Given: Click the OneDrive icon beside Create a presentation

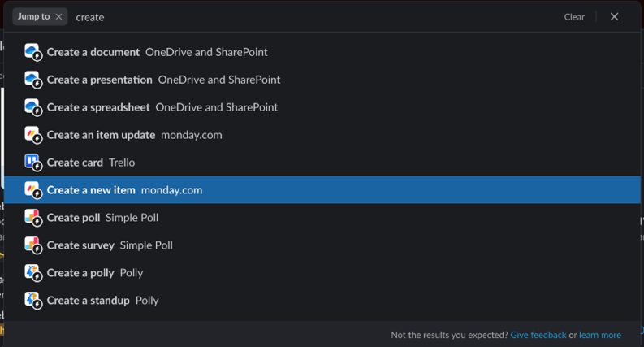Looking at the screenshot, I should (32, 80).
